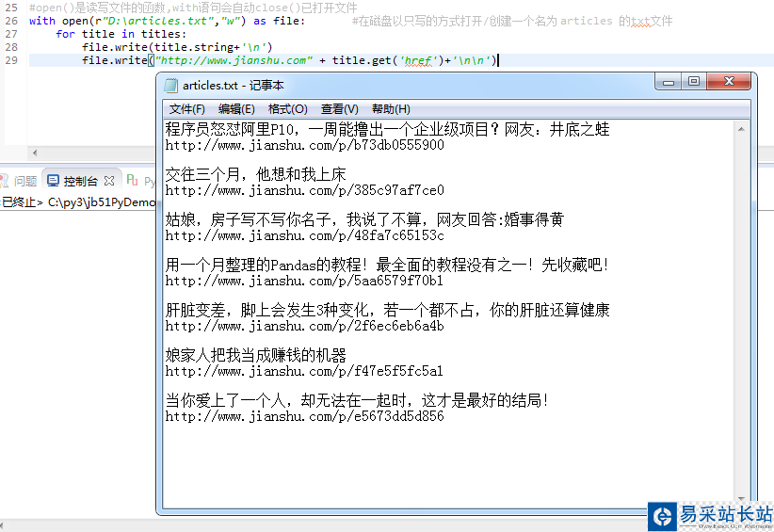Click the PyUnit tab icon beside 控制台
The width and height of the screenshot is (774, 532).
tap(132, 180)
